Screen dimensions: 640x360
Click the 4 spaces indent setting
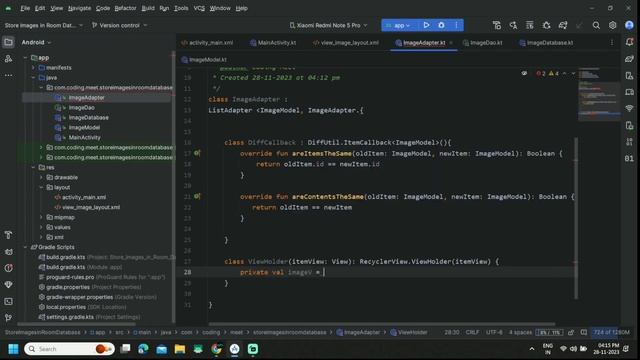520,332
